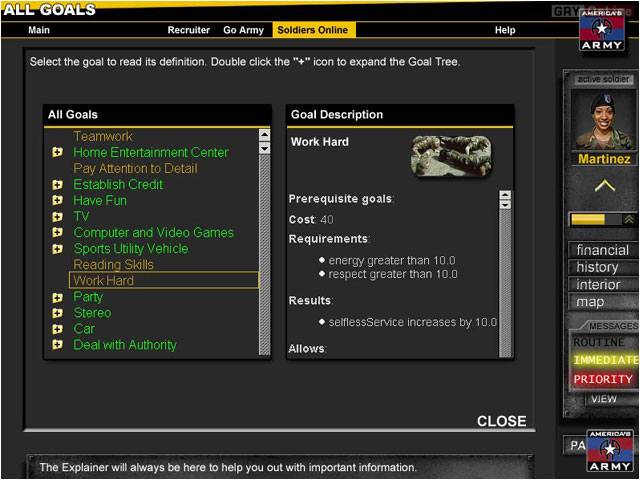Select Computer and Video Games text
Image resolution: width=640 pixels, height=480 pixels.
pos(153,233)
